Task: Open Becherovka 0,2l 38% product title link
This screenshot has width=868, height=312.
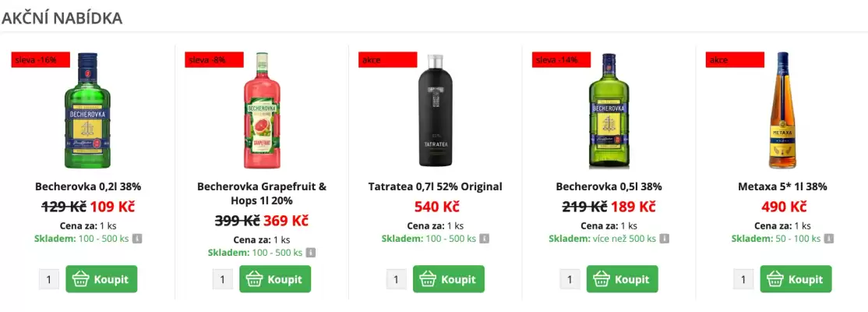Action: point(88,187)
